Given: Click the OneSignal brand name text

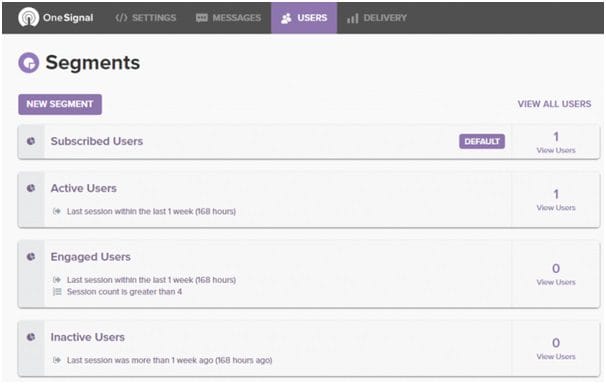Looking at the screenshot, I should tap(68, 18).
